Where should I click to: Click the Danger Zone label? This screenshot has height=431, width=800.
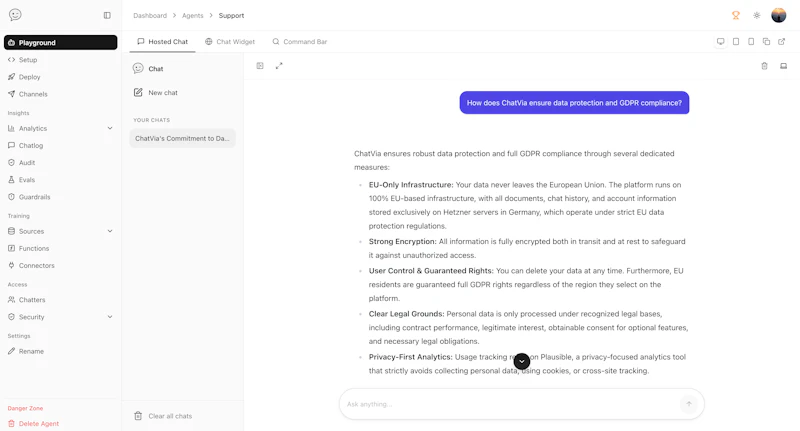coord(26,408)
